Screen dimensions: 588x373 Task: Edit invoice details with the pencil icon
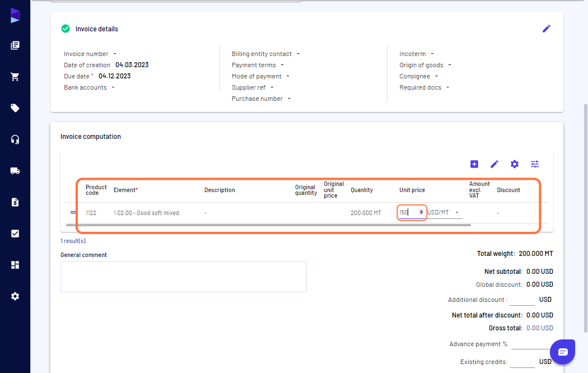(x=547, y=29)
